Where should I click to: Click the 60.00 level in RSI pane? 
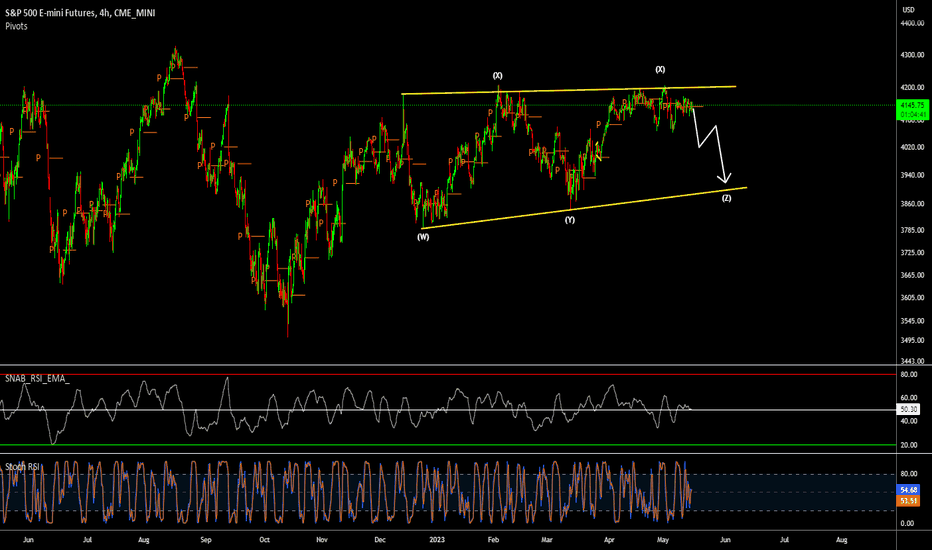[909, 398]
